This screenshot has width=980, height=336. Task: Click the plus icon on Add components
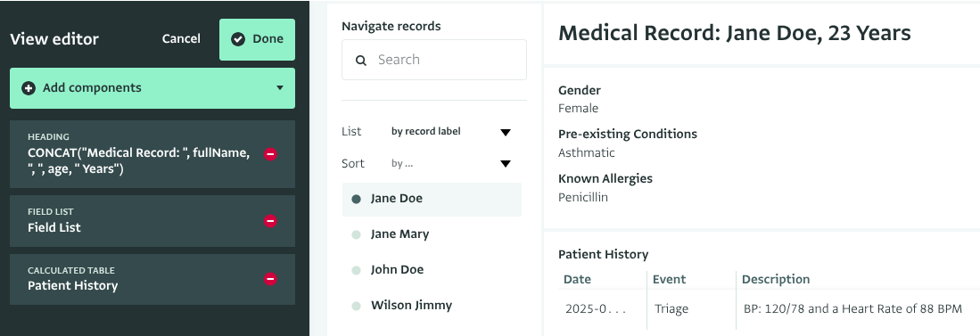coord(29,88)
